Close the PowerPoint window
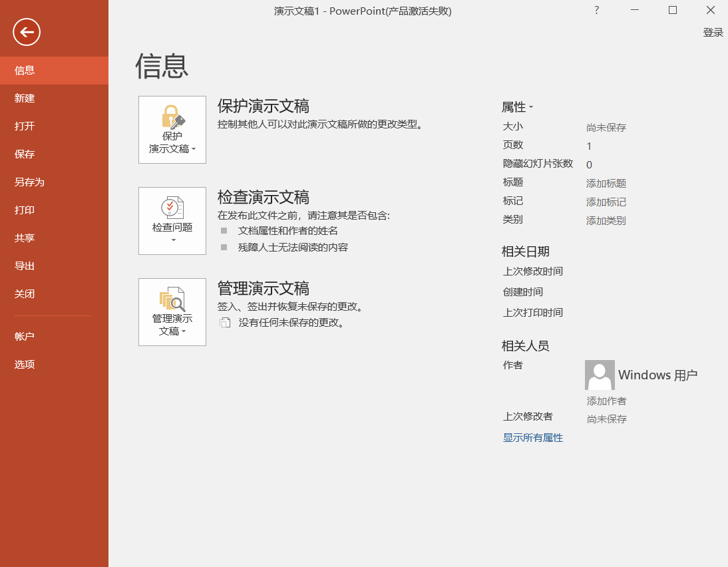 (x=710, y=10)
